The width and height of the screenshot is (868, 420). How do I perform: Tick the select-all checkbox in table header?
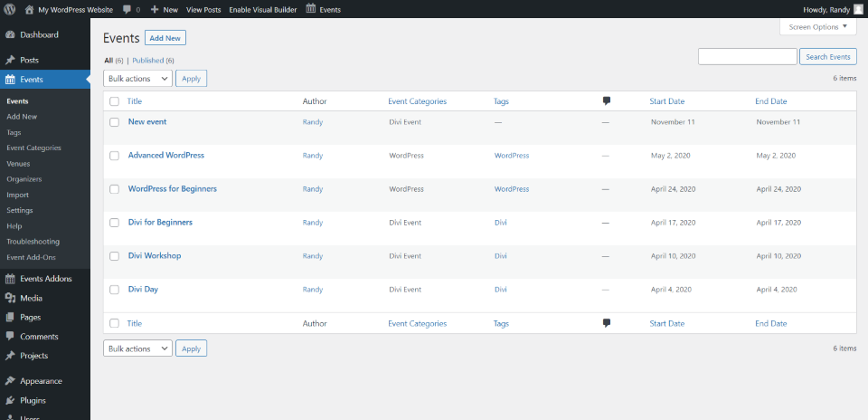tap(114, 101)
